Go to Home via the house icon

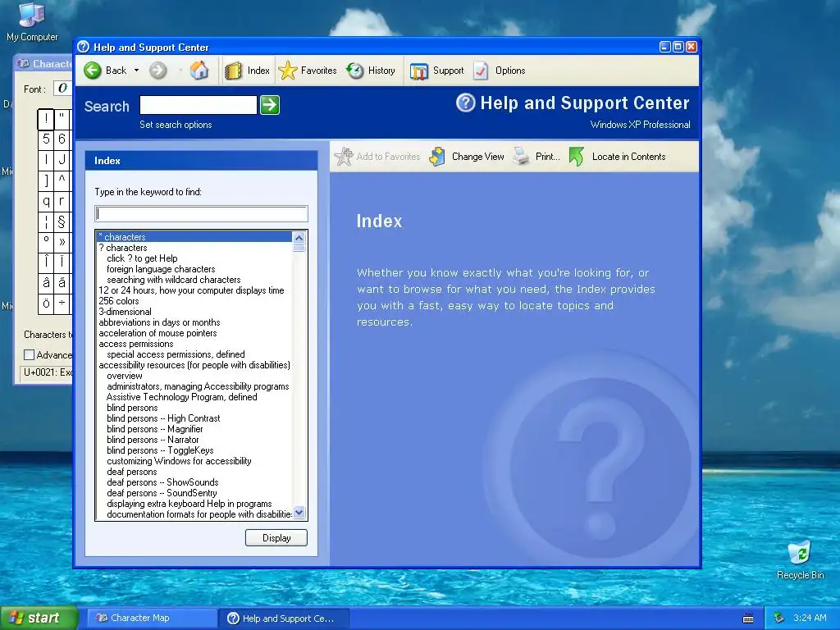click(199, 71)
